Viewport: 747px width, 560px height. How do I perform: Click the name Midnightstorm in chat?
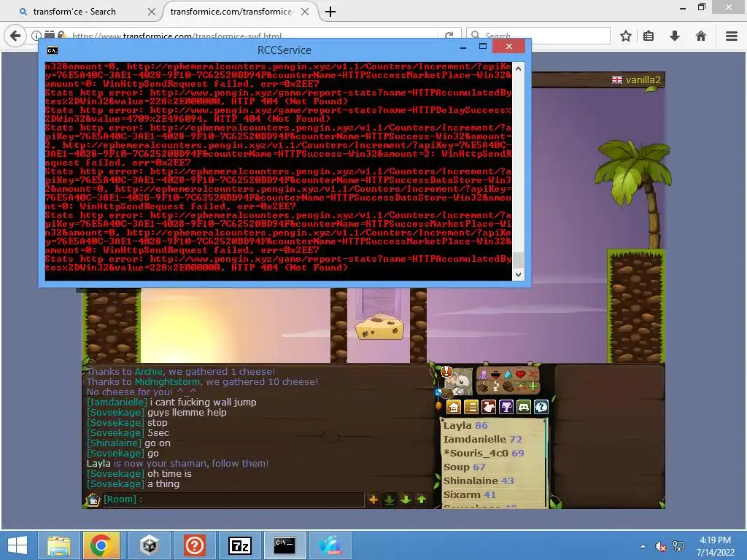click(x=167, y=382)
